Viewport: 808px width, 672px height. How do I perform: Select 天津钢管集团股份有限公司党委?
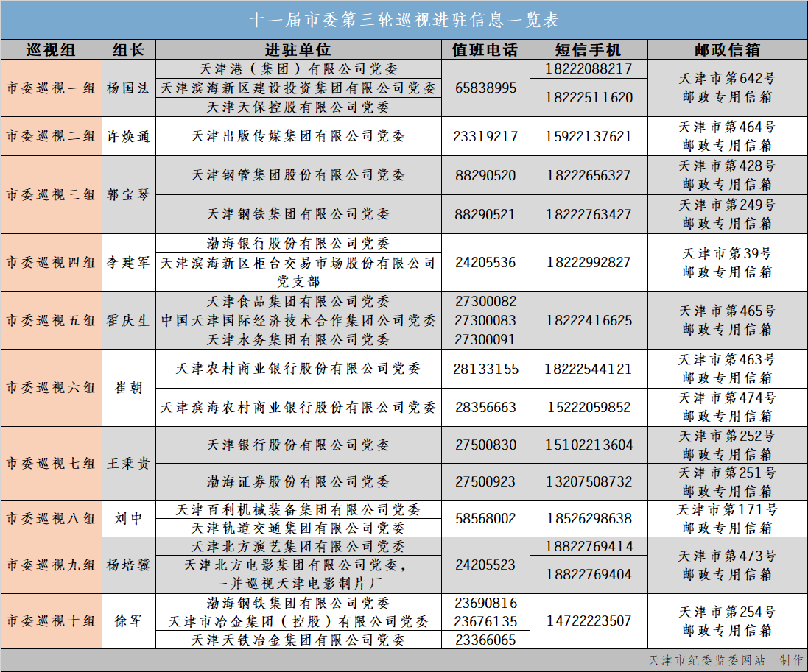tap(298, 175)
